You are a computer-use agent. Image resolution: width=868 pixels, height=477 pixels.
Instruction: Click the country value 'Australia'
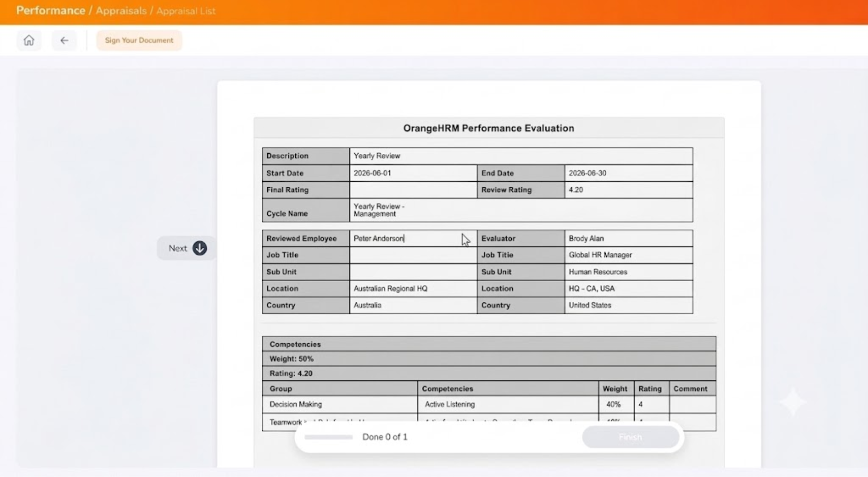(x=367, y=305)
